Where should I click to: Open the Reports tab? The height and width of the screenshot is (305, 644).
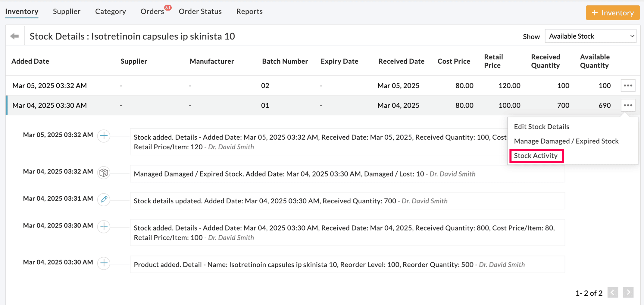tap(249, 11)
